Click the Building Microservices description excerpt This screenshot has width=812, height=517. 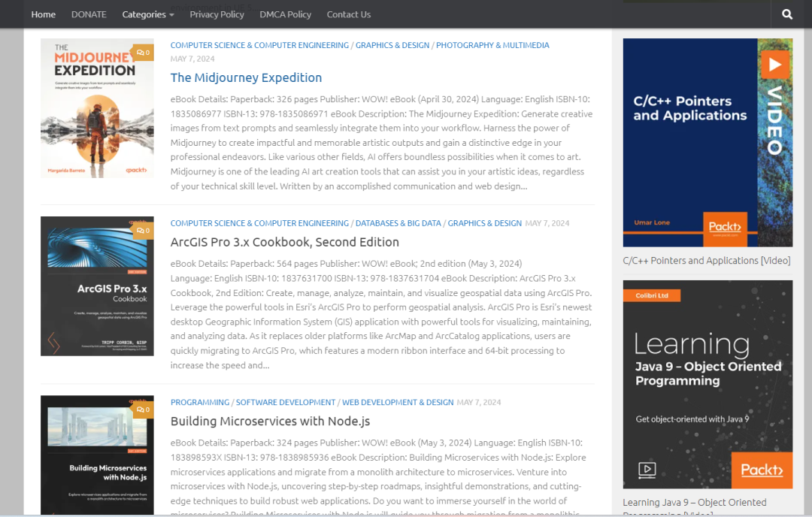(x=378, y=476)
